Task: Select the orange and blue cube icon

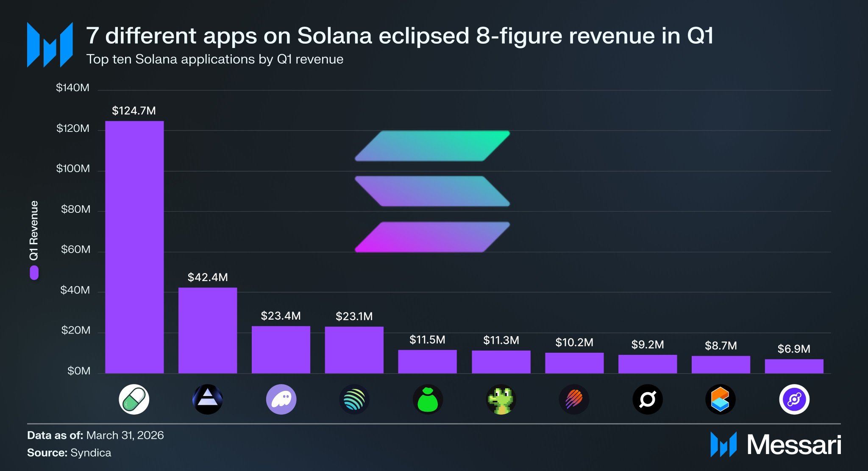Action: coord(721,399)
